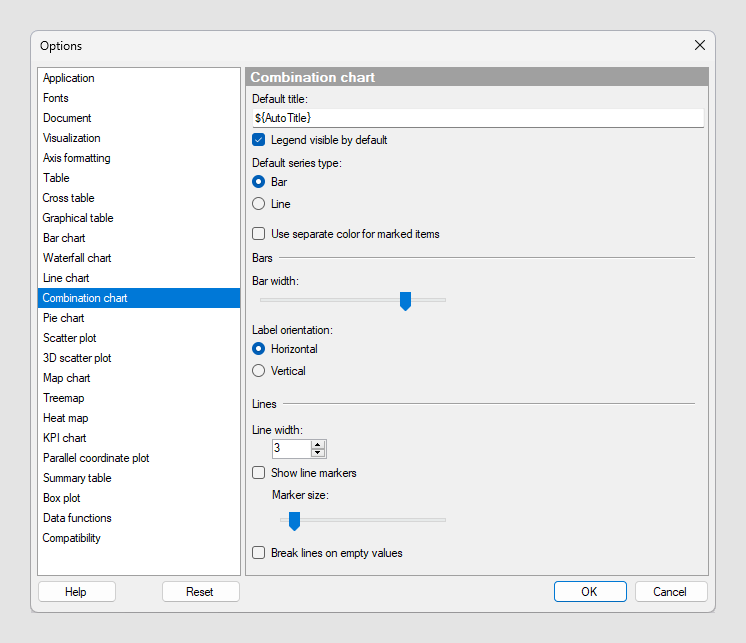Choose Vertical label orientation
746x643 pixels.
258,370
